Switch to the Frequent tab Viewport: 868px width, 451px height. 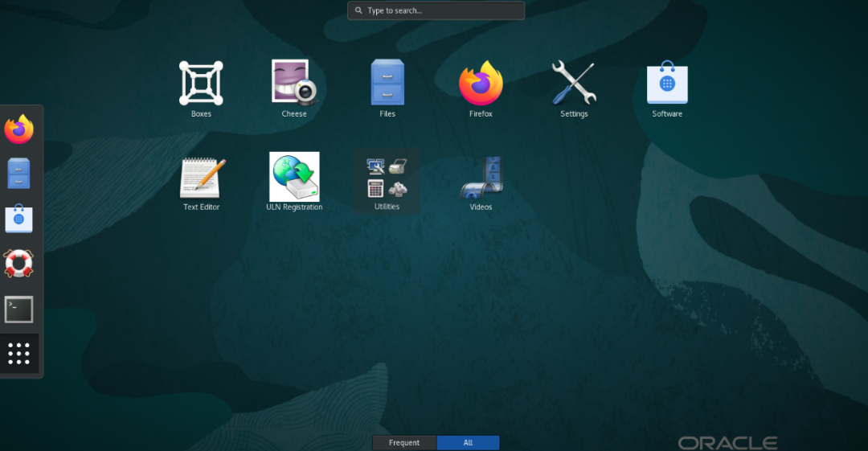point(404,443)
